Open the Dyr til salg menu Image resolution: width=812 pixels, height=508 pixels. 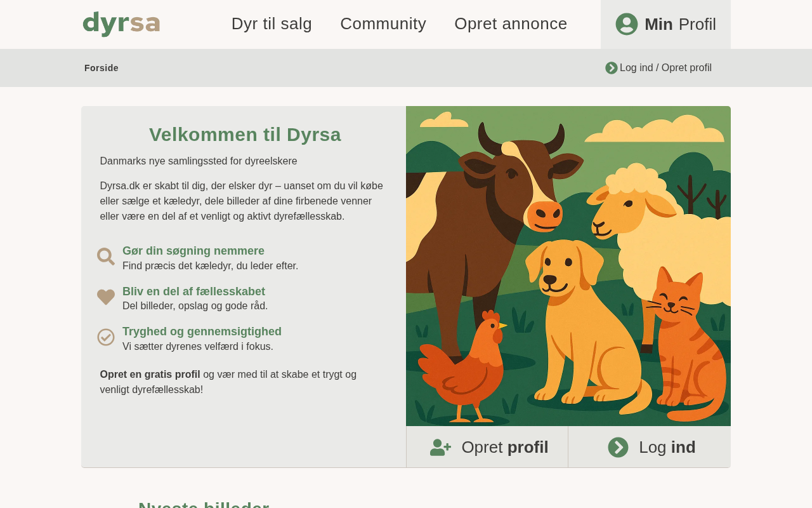point(272,23)
